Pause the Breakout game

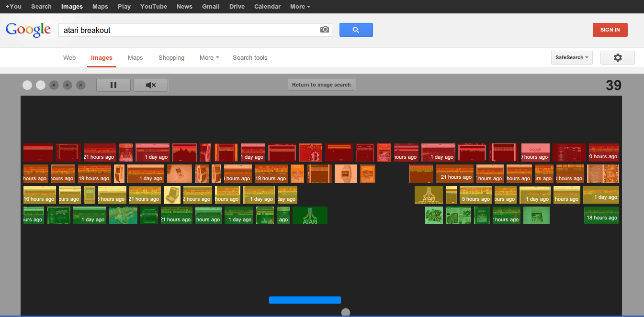[x=113, y=85]
